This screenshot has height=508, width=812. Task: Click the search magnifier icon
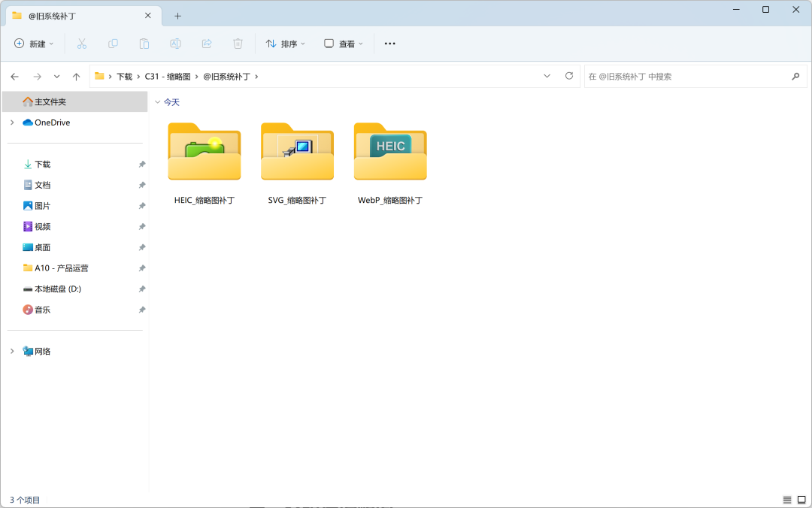point(796,77)
